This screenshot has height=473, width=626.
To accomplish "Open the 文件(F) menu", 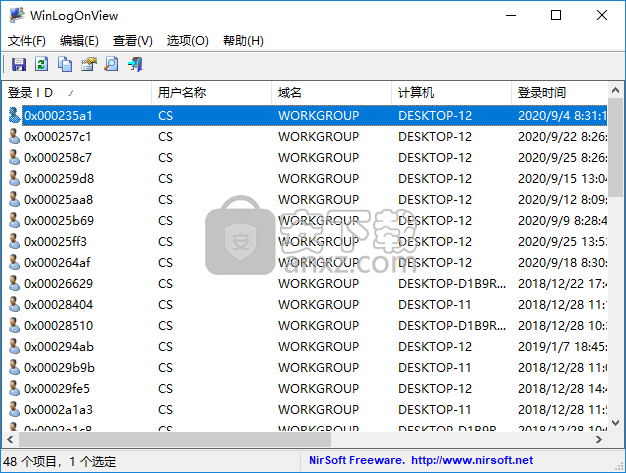I will click(x=27, y=41).
